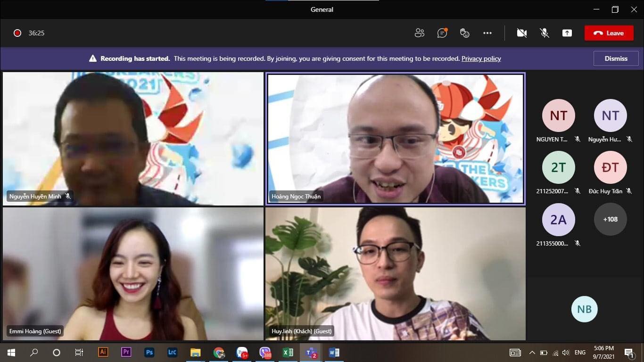Toggle the camera on or off

point(521,33)
